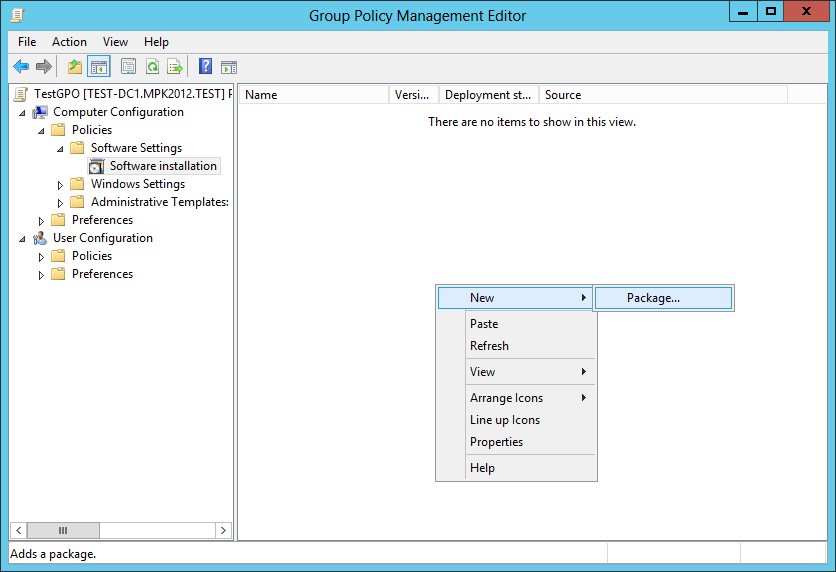The width and height of the screenshot is (836, 572).
Task: Expand Preferences under User Configuration
Action: point(41,275)
